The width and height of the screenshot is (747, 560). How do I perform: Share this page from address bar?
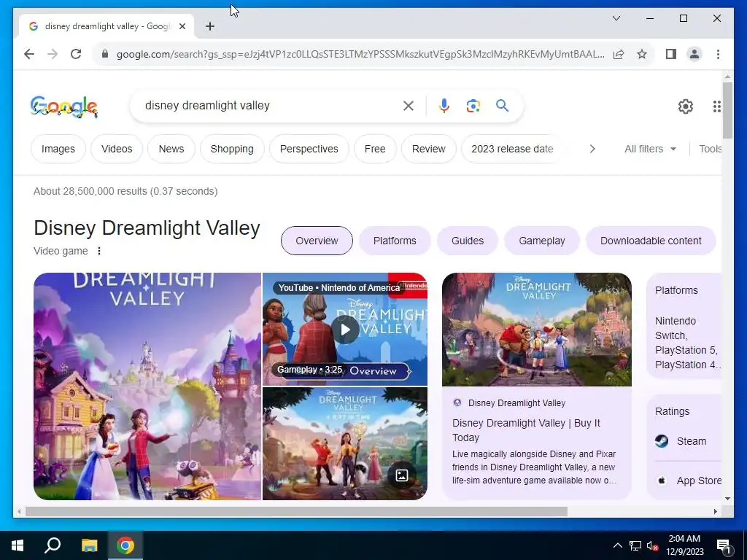pos(619,54)
